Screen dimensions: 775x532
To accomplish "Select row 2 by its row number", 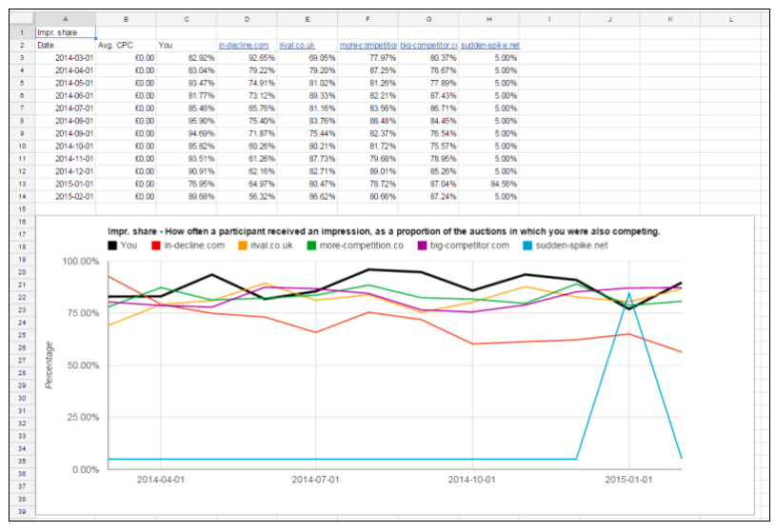I will [20, 45].
